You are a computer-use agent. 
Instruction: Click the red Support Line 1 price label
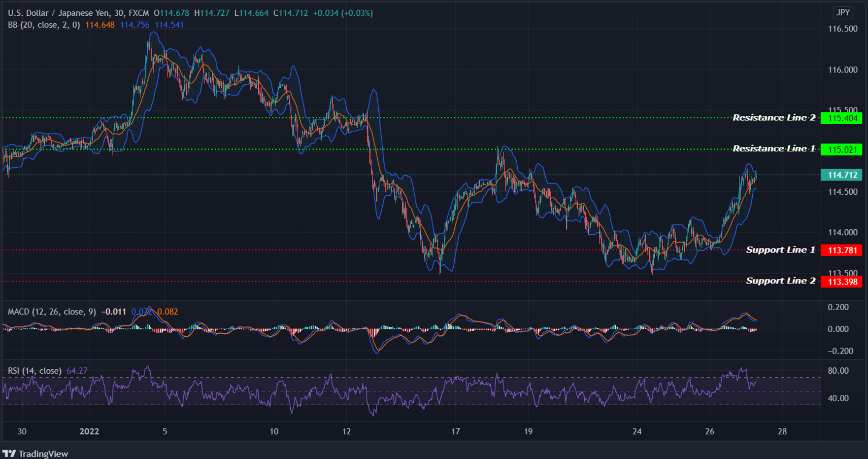[842, 250]
